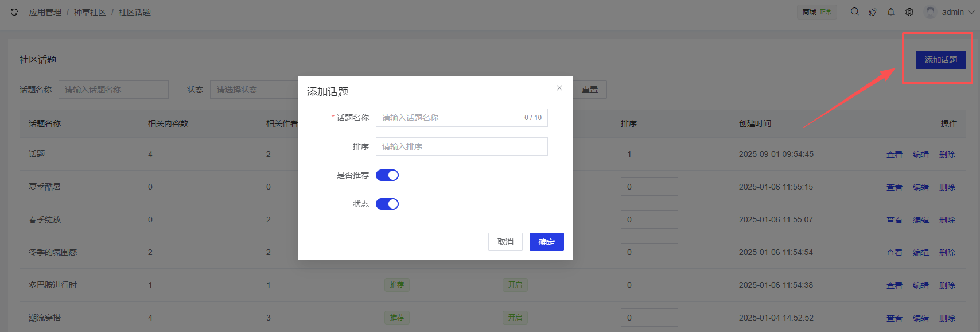Open the search icon in top bar
The width and height of the screenshot is (980, 332).
854,12
